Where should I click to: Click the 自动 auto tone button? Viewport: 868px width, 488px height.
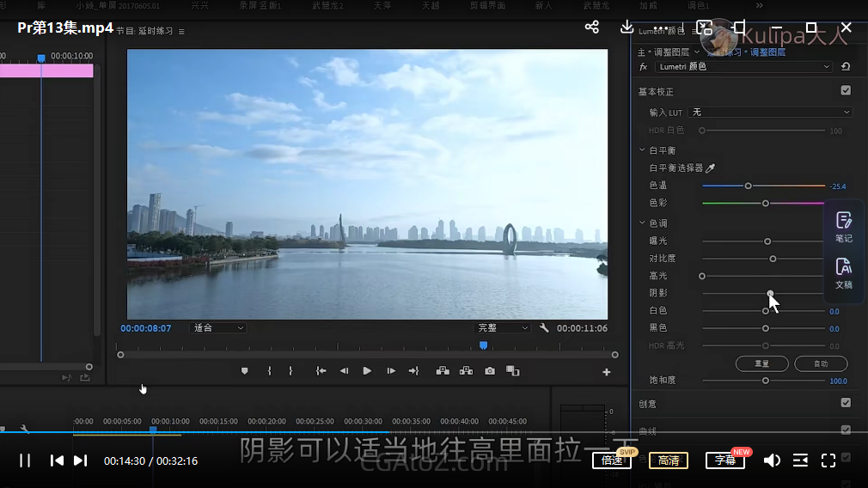(821, 363)
